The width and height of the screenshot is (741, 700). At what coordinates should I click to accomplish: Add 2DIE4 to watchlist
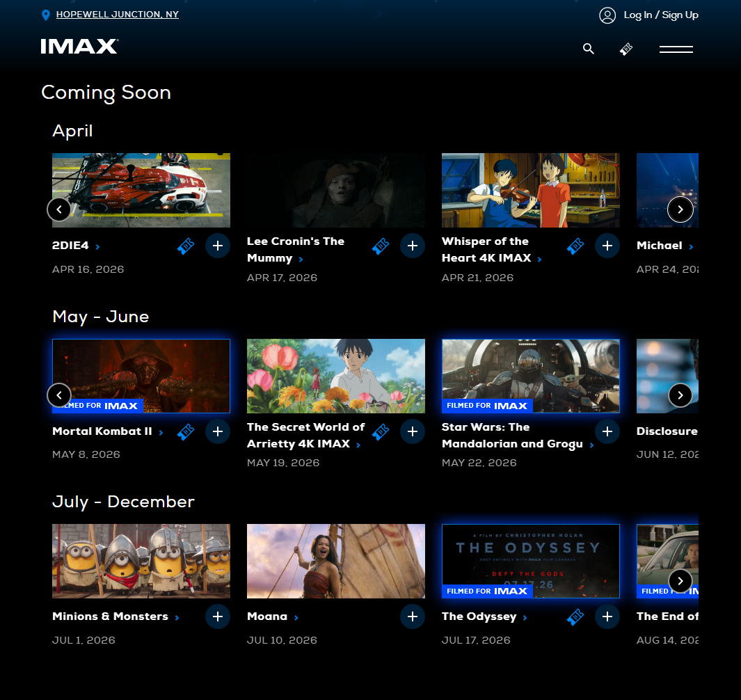click(218, 246)
